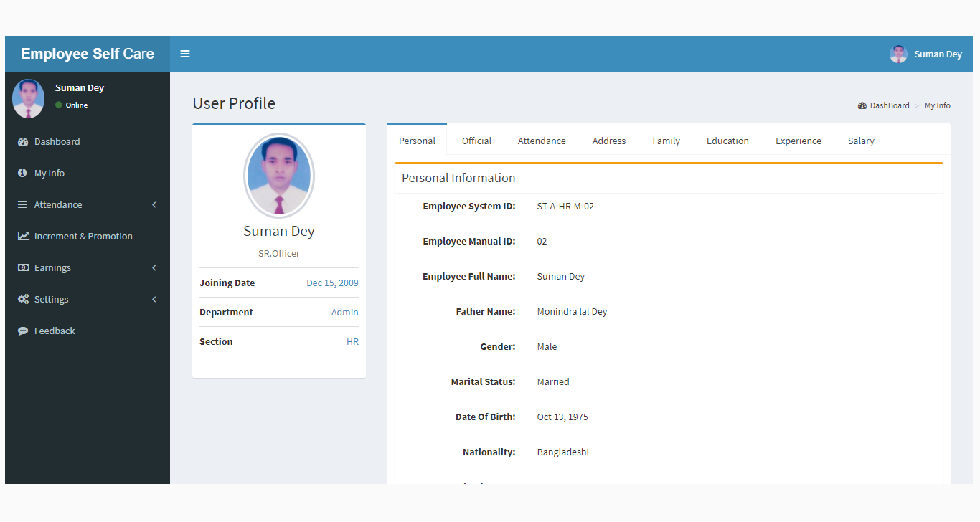Toggle sidebar with hamburger menu icon
Screen dimensions: 980x522
(x=185, y=54)
